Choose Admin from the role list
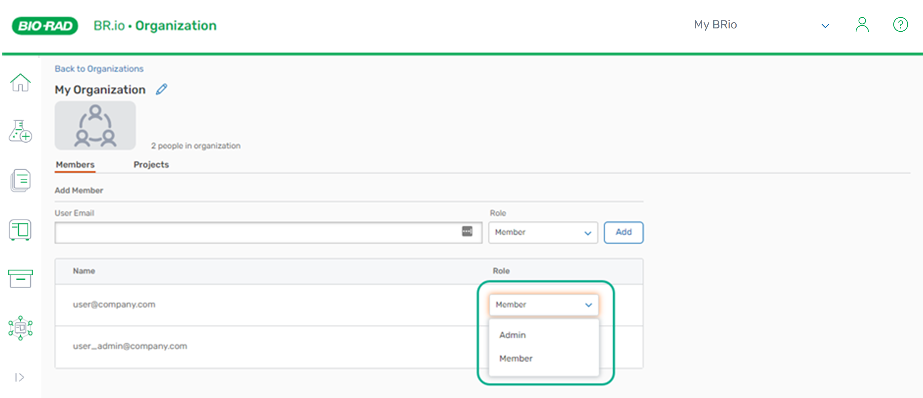923x398 pixels. [x=513, y=335]
